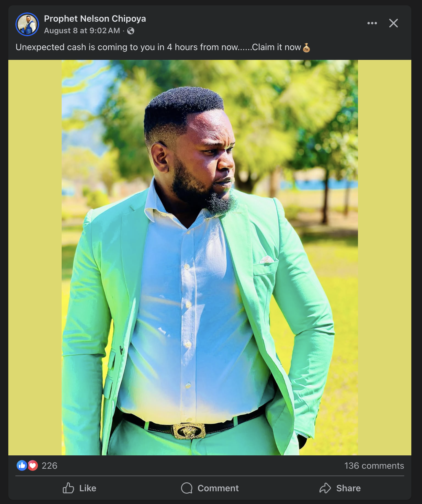Click the blue thumbs-up reaction icon
The height and width of the screenshot is (504, 422).
22,465
